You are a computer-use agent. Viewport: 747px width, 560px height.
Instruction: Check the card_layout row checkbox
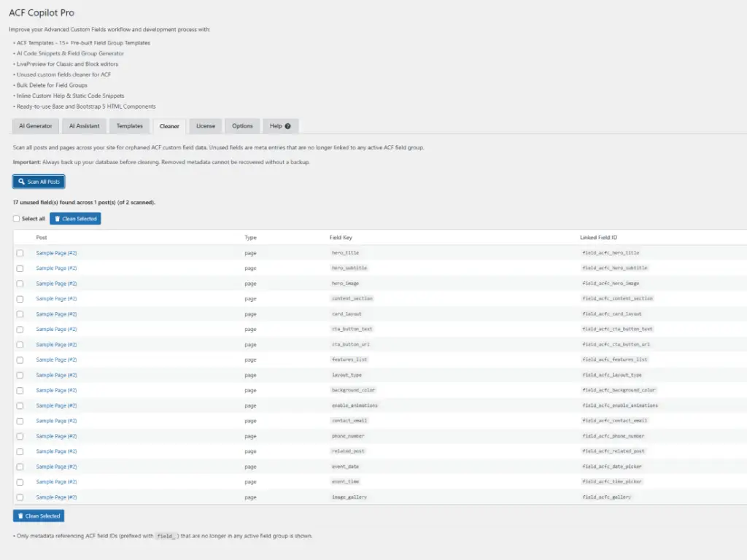pos(20,314)
